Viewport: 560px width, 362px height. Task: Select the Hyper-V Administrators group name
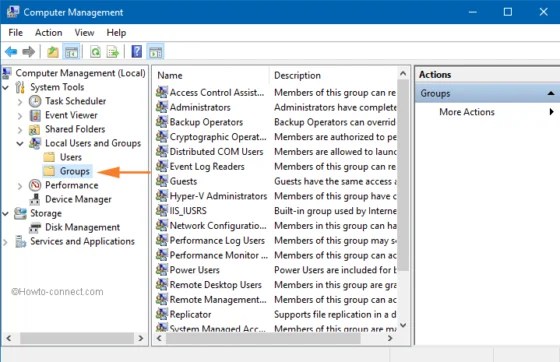218,196
